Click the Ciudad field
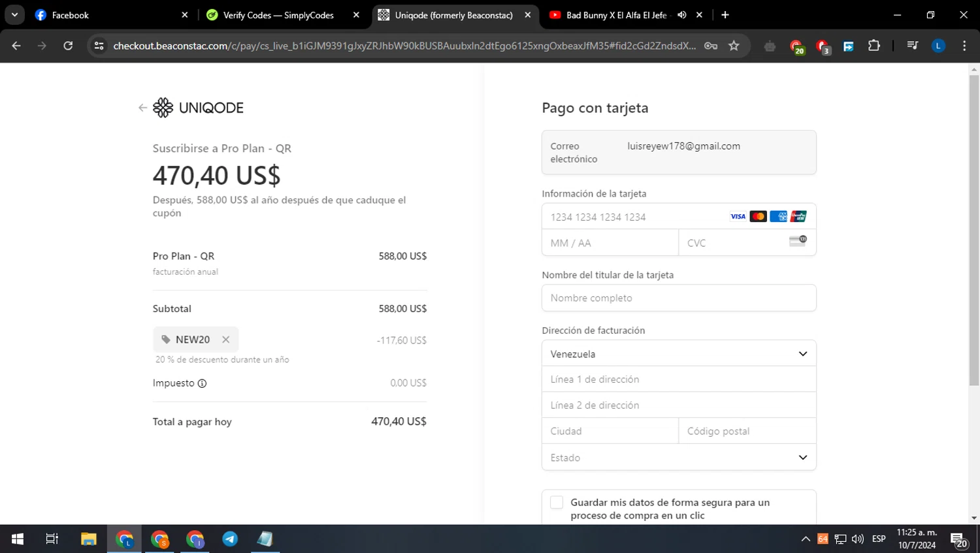Image resolution: width=980 pixels, height=553 pixels. pos(610,431)
